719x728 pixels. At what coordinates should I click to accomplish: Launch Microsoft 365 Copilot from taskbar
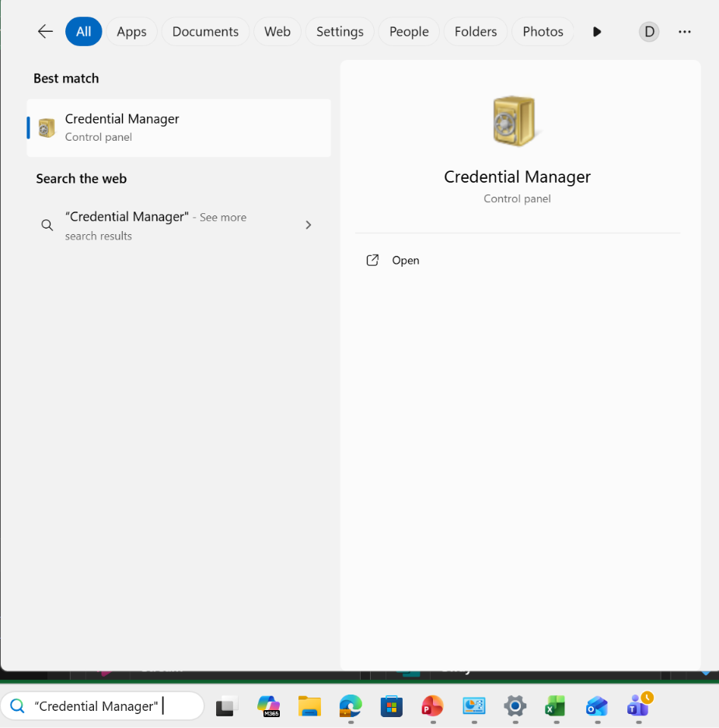point(269,706)
